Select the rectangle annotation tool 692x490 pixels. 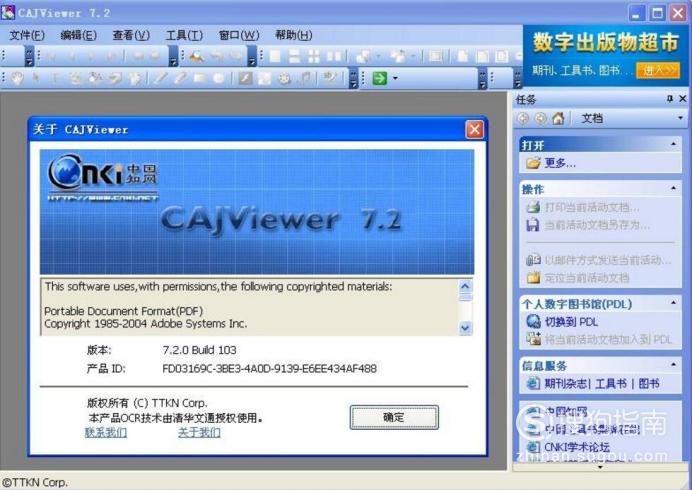[199, 78]
